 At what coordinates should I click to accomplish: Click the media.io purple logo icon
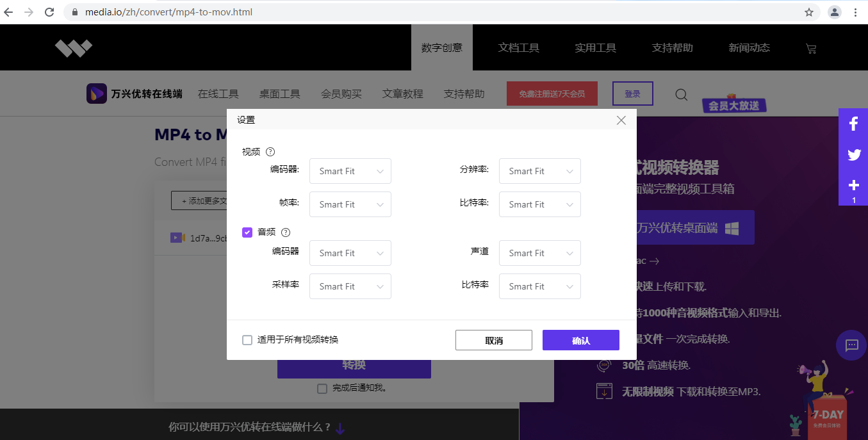pos(96,94)
